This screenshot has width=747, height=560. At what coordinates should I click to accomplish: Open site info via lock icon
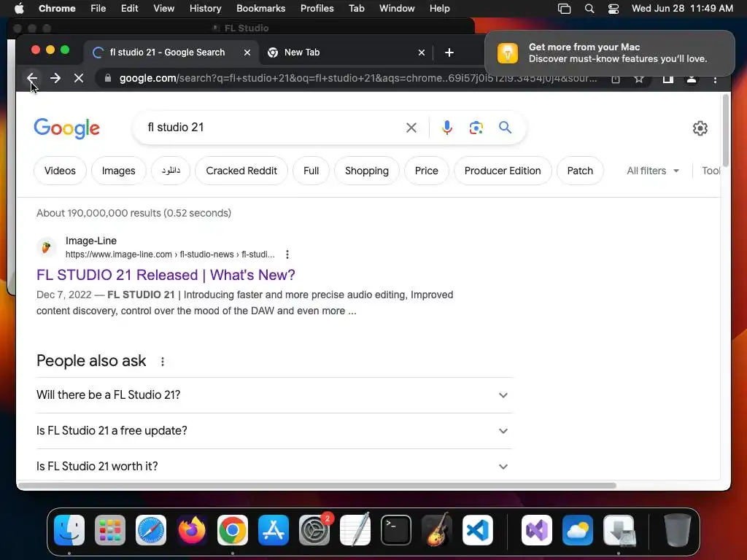pos(108,78)
